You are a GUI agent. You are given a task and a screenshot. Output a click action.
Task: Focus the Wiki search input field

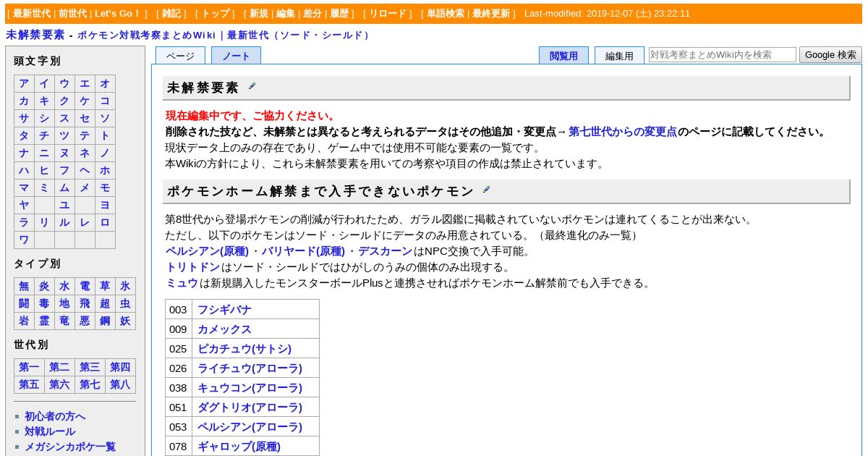[x=723, y=54]
